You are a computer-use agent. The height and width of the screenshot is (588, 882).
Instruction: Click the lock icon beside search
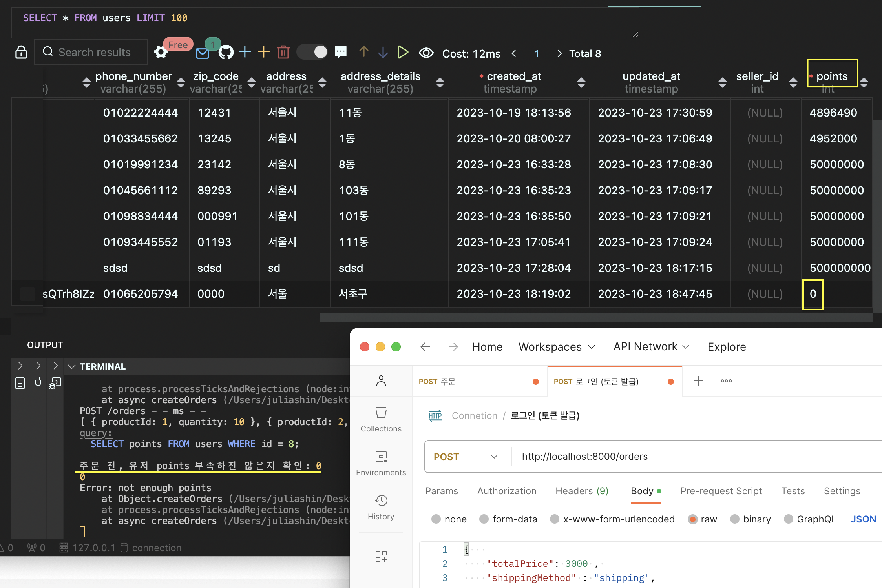[x=21, y=52]
